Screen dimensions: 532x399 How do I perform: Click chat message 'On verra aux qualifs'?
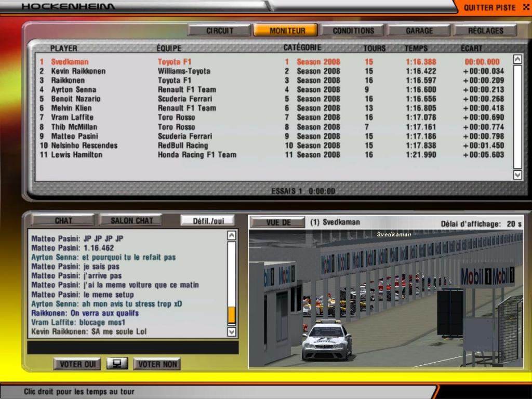(x=104, y=313)
